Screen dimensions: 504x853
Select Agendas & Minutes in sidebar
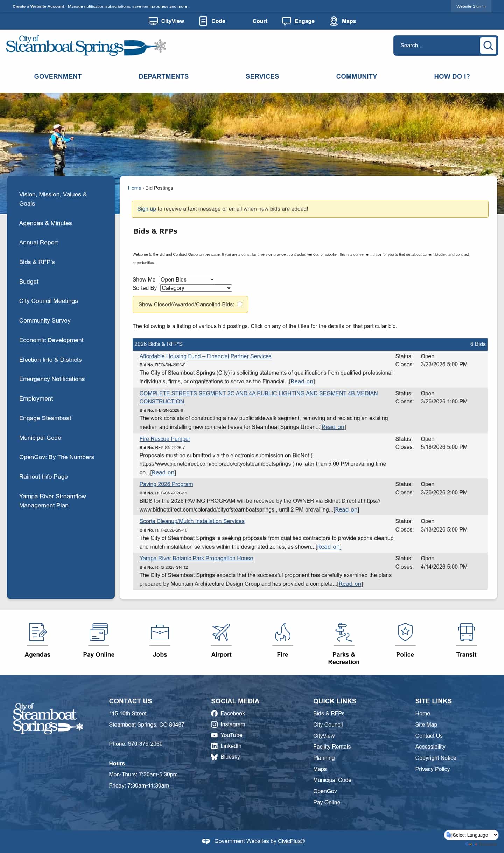click(x=45, y=223)
